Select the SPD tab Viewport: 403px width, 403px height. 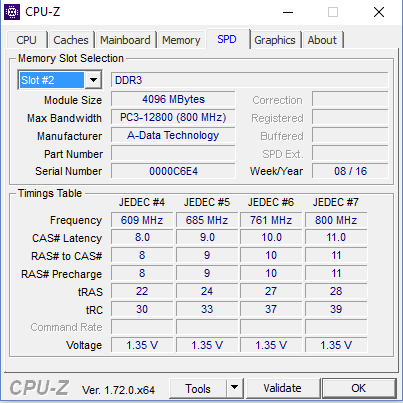[227, 39]
